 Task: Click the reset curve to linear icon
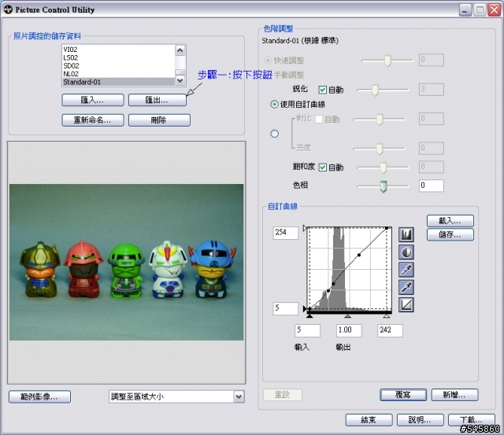pos(406,304)
